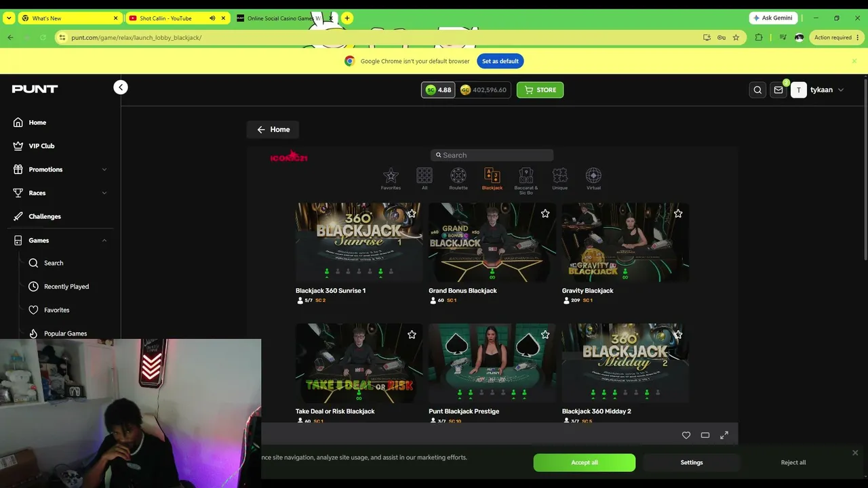
Task: Select the Roulette category icon
Action: [458, 179]
